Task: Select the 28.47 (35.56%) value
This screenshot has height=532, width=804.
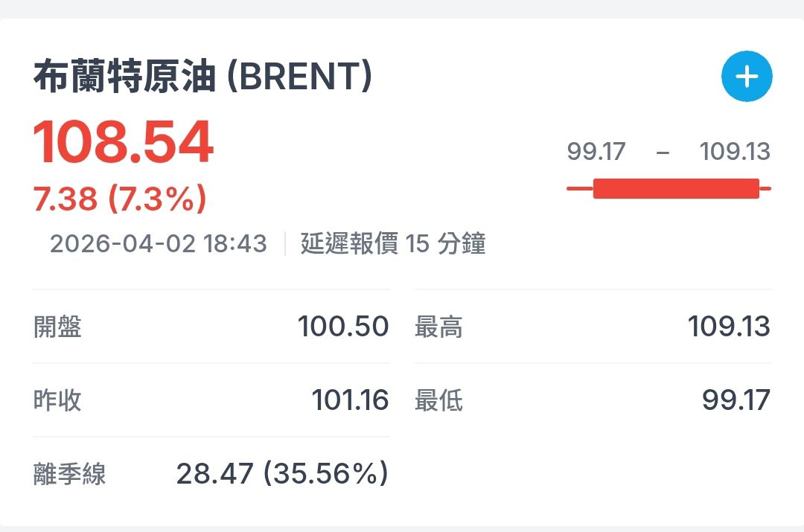Action: pos(282,474)
